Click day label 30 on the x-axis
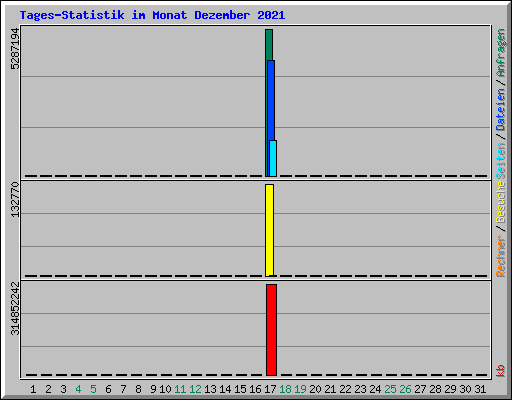 click(465, 389)
